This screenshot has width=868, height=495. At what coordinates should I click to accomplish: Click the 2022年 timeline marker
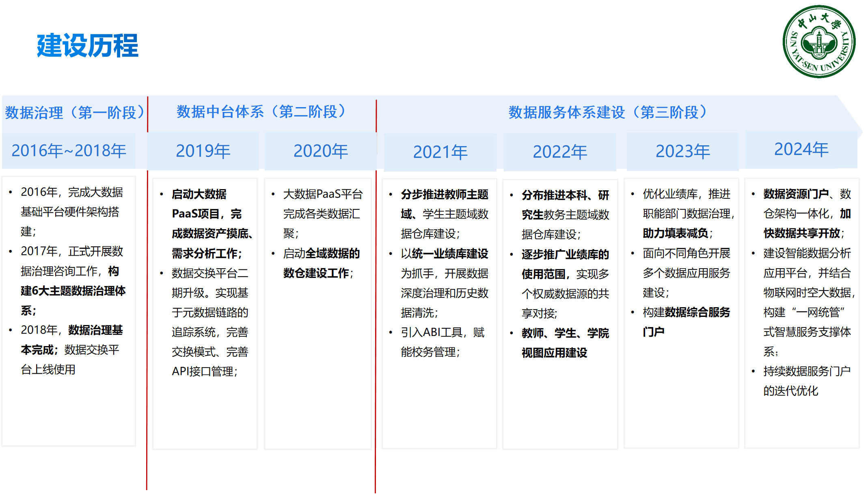[x=560, y=152]
